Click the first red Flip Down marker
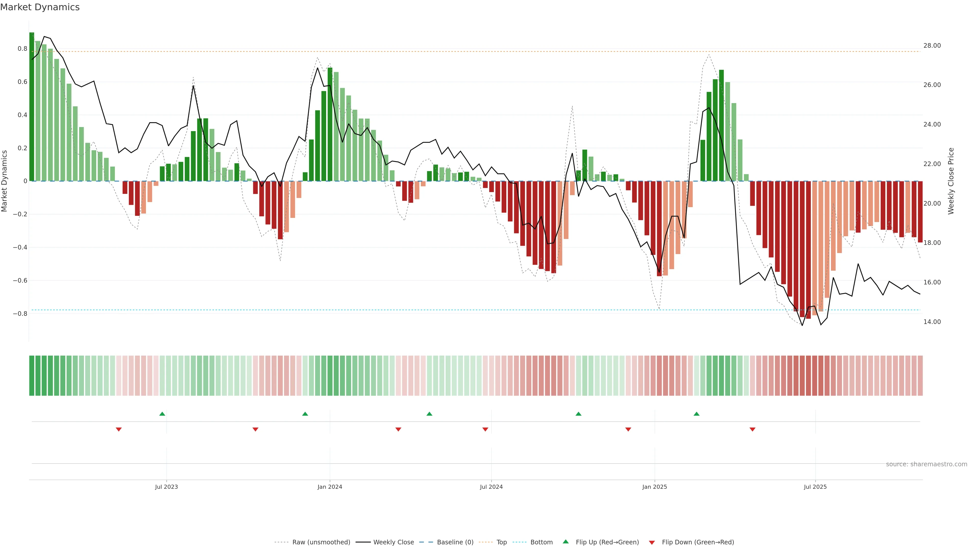The width and height of the screenshot is (980, 551). pos(119,429)
